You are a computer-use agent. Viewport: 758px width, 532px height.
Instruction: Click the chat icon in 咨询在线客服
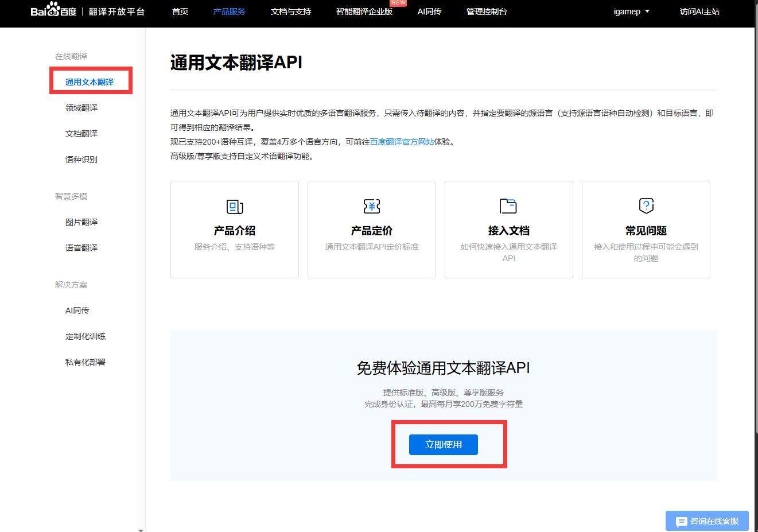(681, 521)
